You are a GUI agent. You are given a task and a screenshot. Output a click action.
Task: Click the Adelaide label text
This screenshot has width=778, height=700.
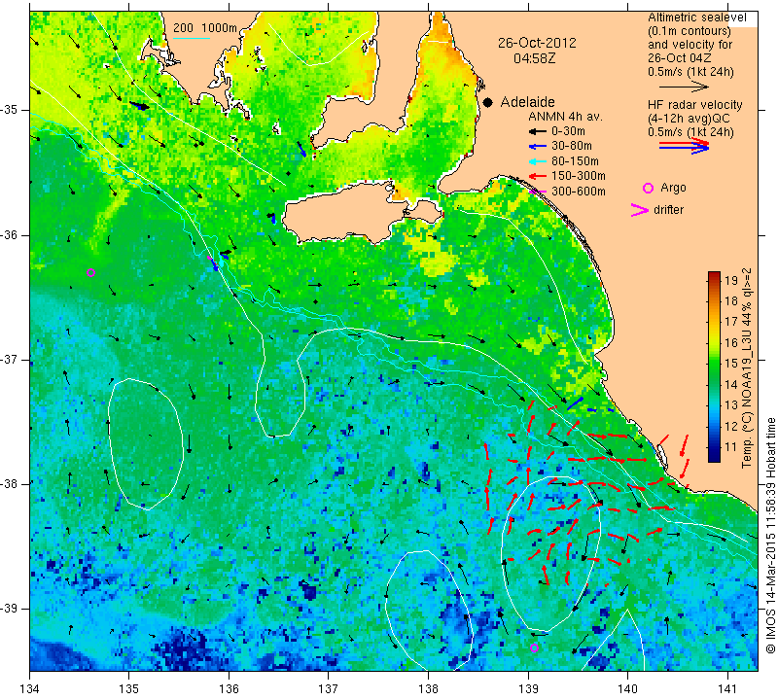point(527,102)
